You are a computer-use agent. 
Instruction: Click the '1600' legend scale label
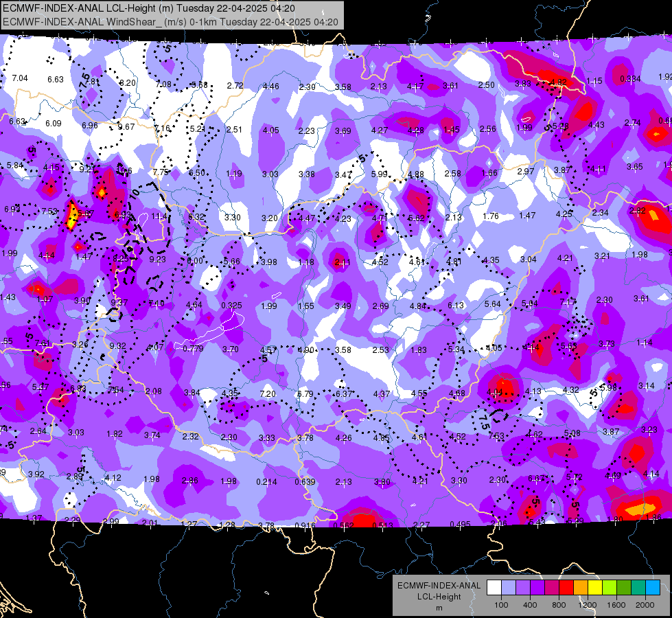click(x=616, y=605)
